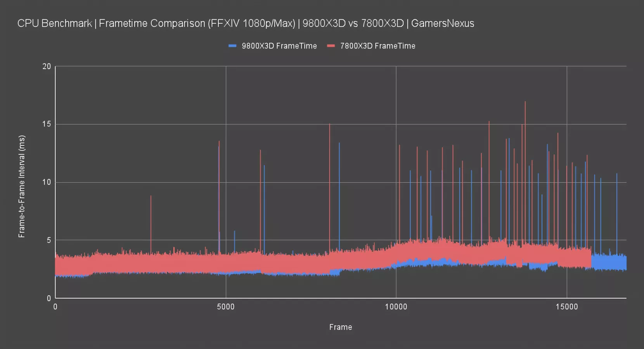Click the 15 label on y-axis
The height and width of the screenshot is (349, 644).
[x=47, y=124]
